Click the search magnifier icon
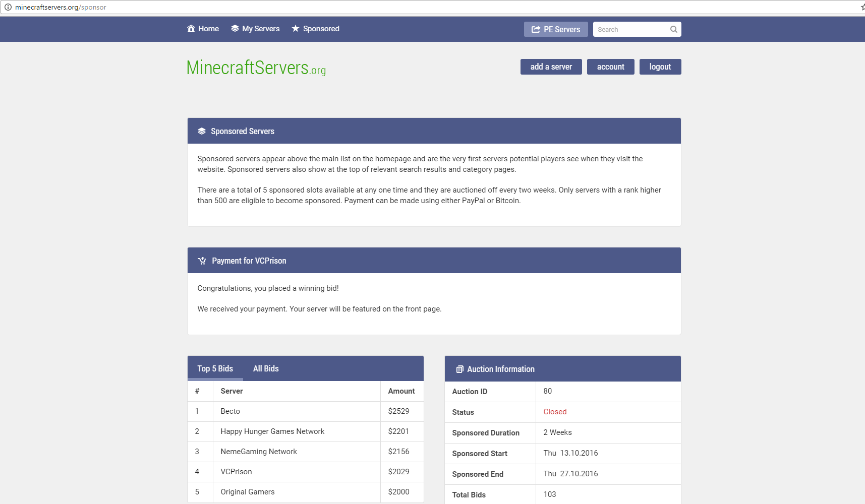 (x=673, y=29)
